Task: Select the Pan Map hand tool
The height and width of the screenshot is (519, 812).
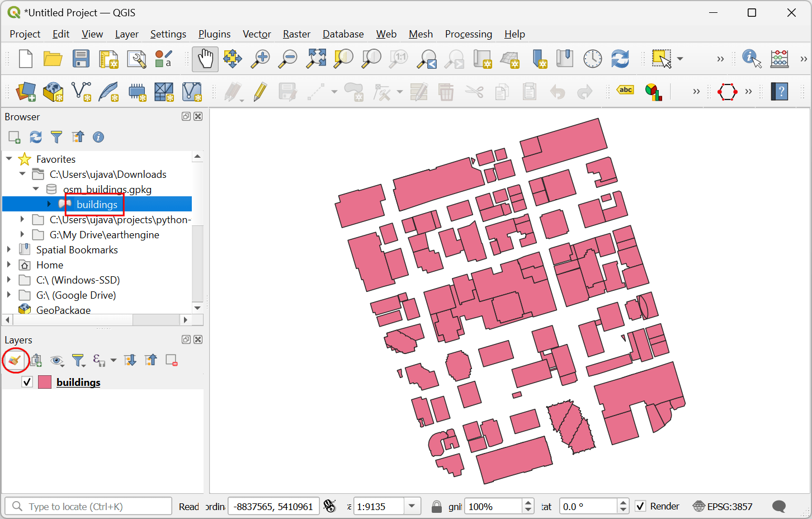Action: (205, 59)
